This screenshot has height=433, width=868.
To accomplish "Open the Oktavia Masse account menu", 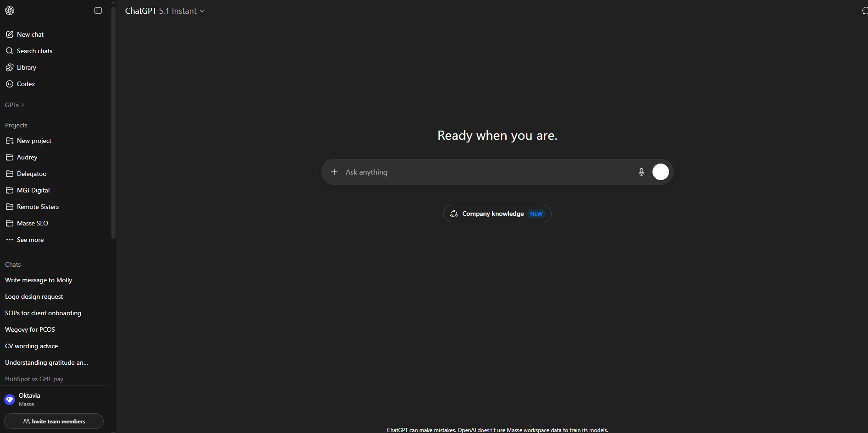I will pyautogui.click(x=55, y=400).
